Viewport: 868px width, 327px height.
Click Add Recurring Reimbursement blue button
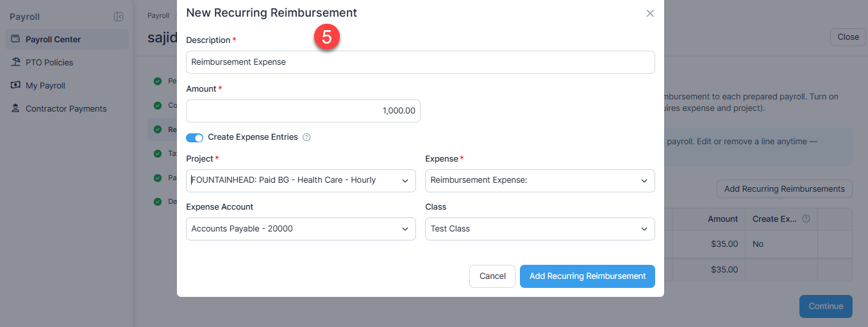[x=587, y=276]
